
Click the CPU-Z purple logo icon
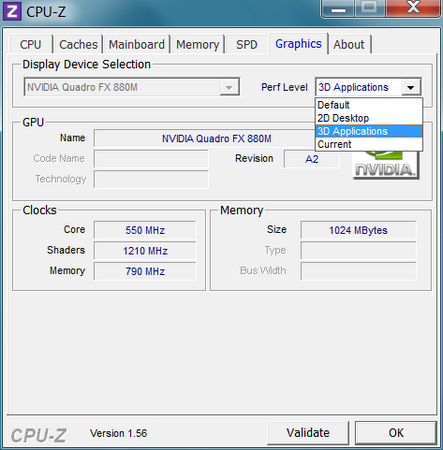click(12, 11)
